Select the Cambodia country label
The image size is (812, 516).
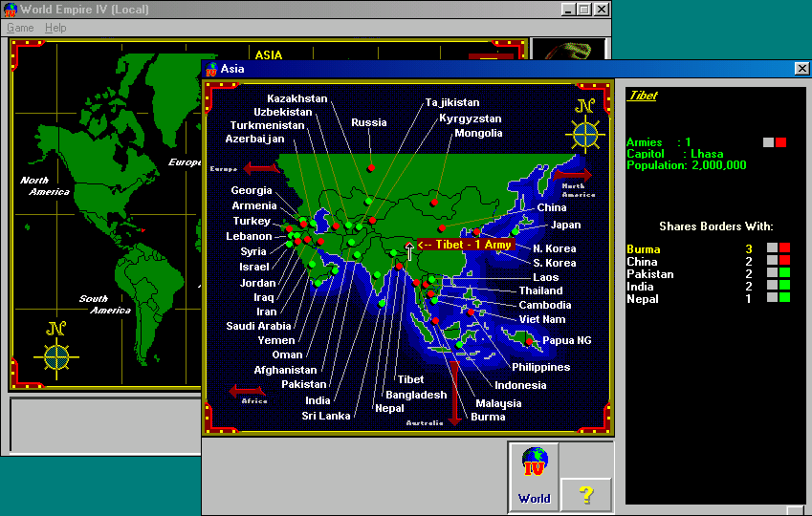pyautogui.click(x=545, y=306)
